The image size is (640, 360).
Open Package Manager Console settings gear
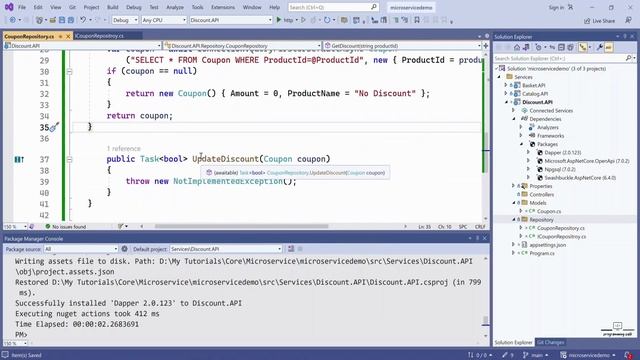124,249
